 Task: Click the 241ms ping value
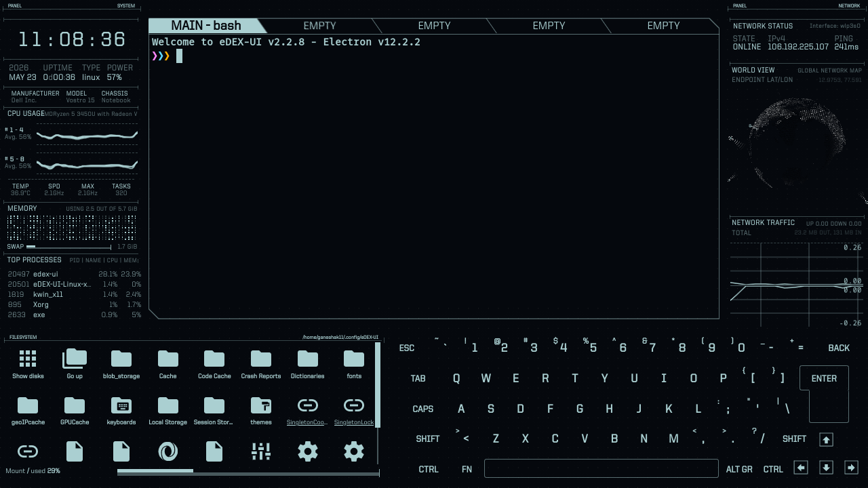[846, 47]
